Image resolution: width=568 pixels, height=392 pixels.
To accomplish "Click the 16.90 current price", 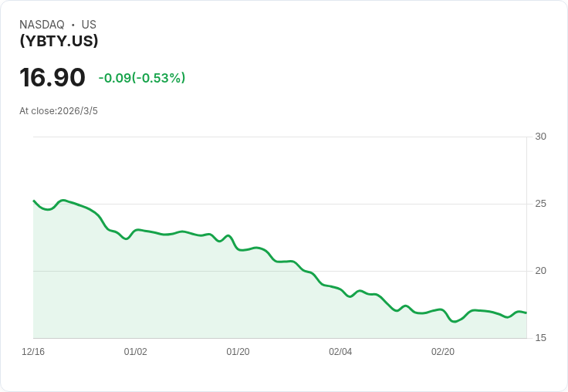I will (52, 78).
